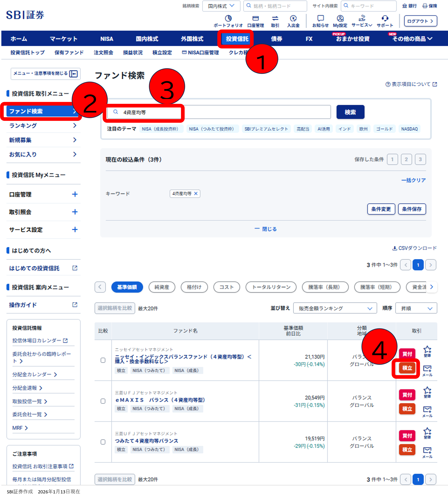Open the お知らせ notifications icon

320,19
